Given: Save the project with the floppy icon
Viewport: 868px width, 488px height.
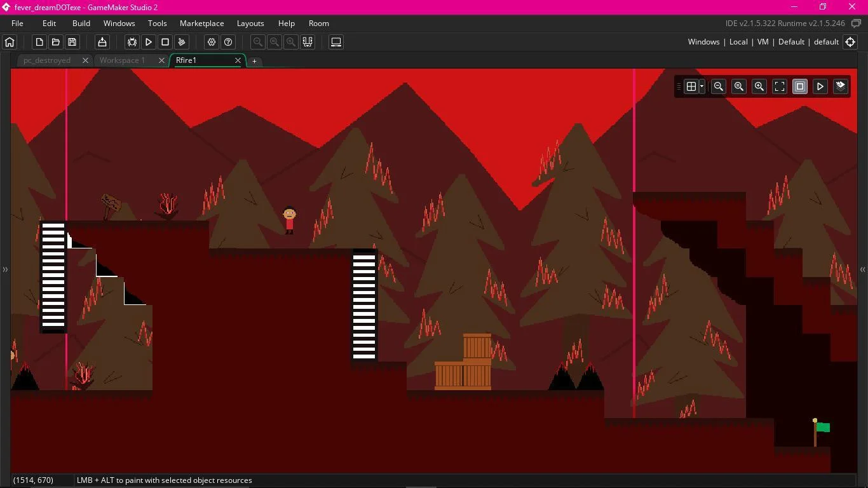Looking at the screenshot, I should click(x=72, y=42).
